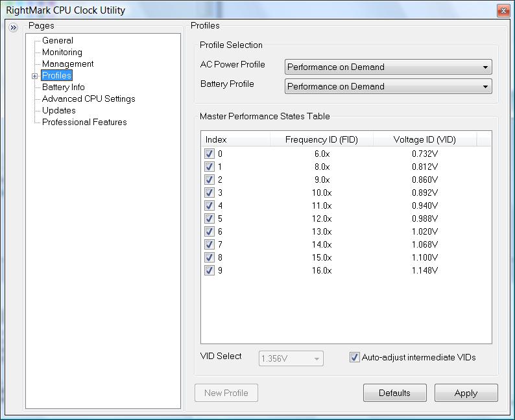
Task: Select Profiles in the pages tree
Action: click(56, 75)
